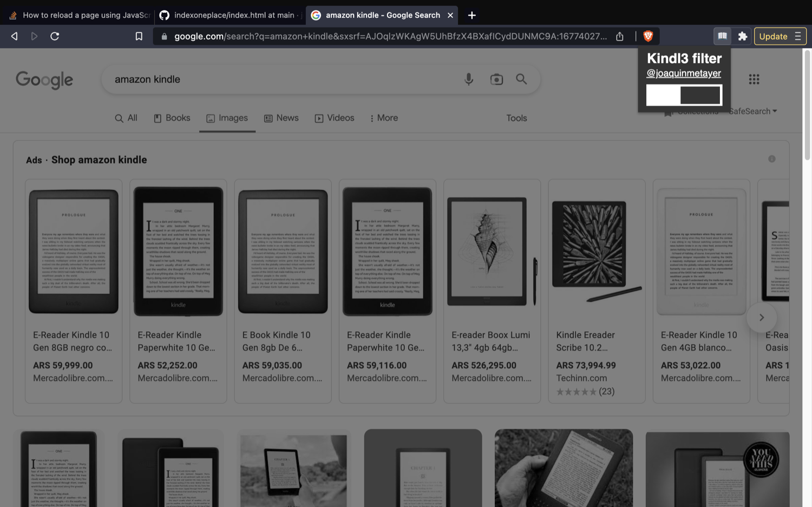
Task: Open E-reader Boox Lumi 13,3" listing
Action: [x=492, y=291]
